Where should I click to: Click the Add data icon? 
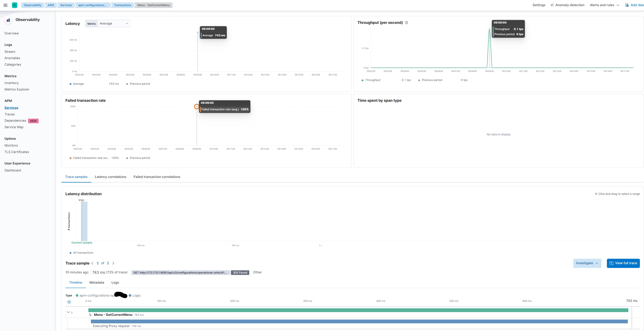(627, 5)
